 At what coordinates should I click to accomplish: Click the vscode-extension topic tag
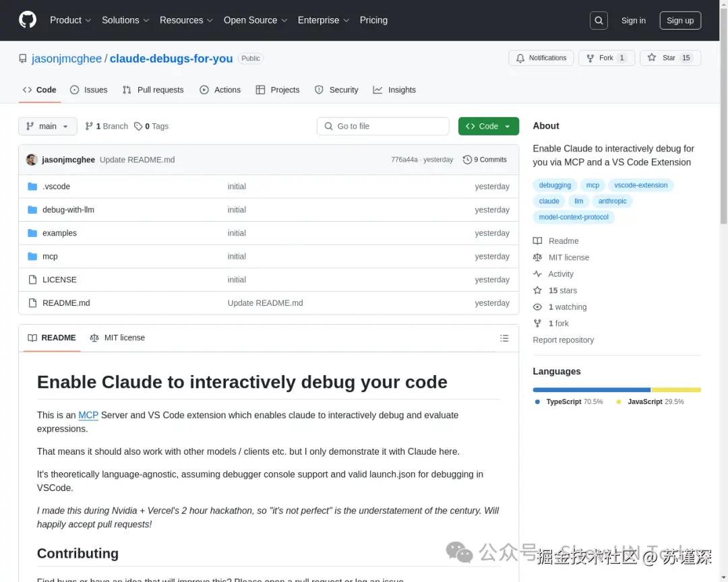click(x=641, y=185)
